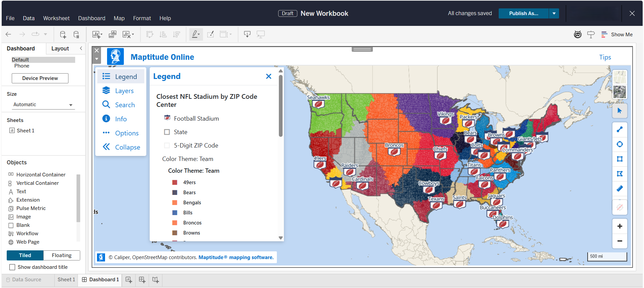Expand the Publish As dropdown arrow
The image size is (644, 288).
point(554,13)
